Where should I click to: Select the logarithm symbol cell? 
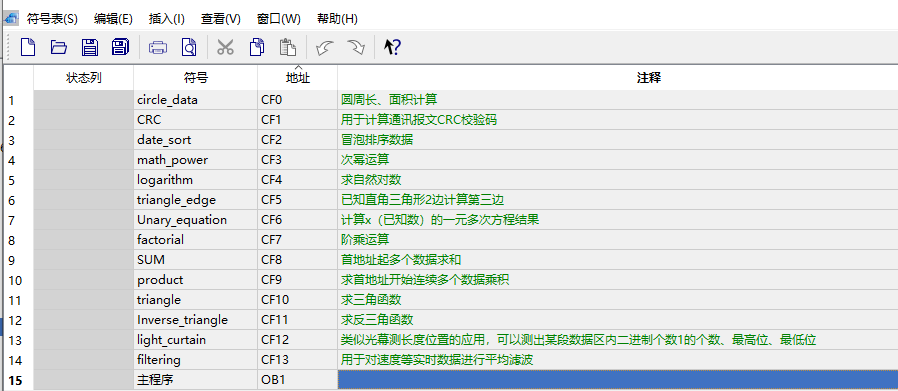pyautogui.click(x=195, y=180)
